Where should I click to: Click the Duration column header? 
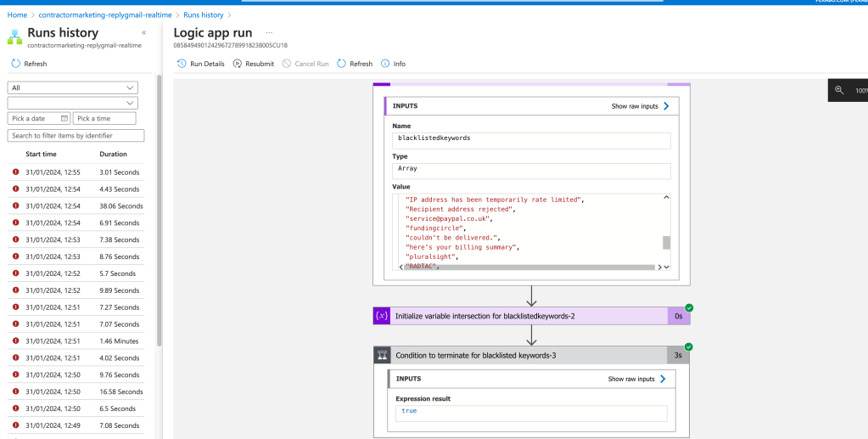(x=114, y=154)
